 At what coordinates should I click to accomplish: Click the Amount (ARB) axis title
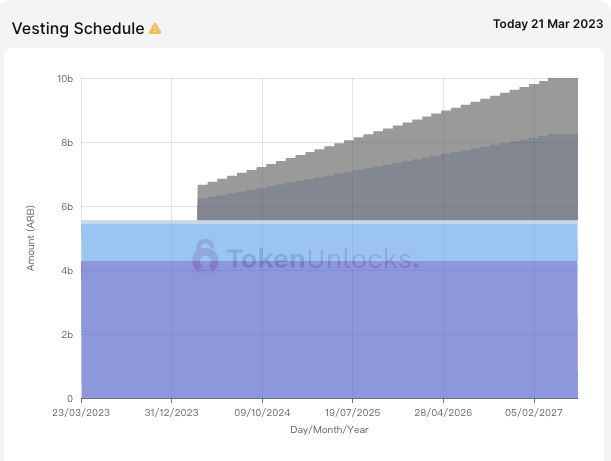[31, 238]
